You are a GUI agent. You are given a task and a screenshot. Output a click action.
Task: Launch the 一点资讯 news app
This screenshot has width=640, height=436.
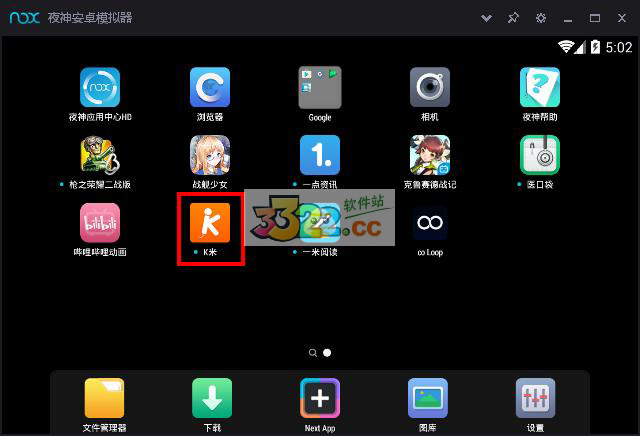coord(320,155)
